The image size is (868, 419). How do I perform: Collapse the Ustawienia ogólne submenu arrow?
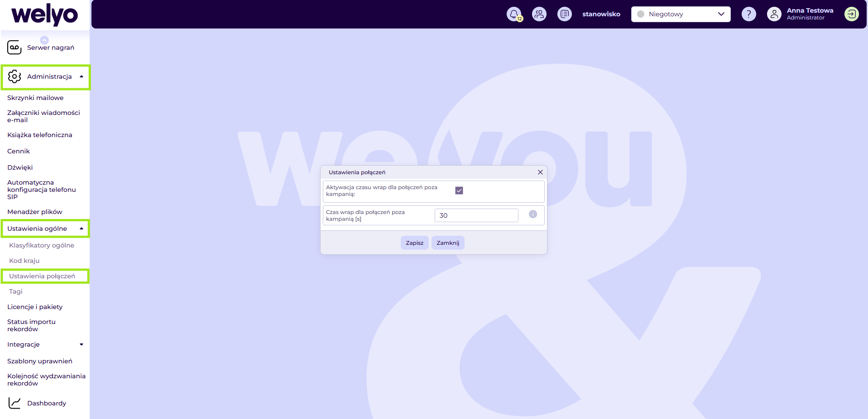tap(82, 229)
